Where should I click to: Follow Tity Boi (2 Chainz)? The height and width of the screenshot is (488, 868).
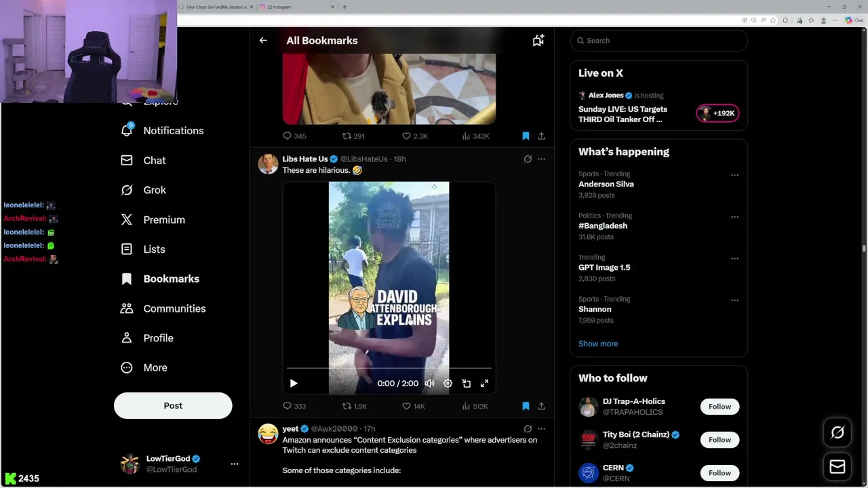(719, 440)
